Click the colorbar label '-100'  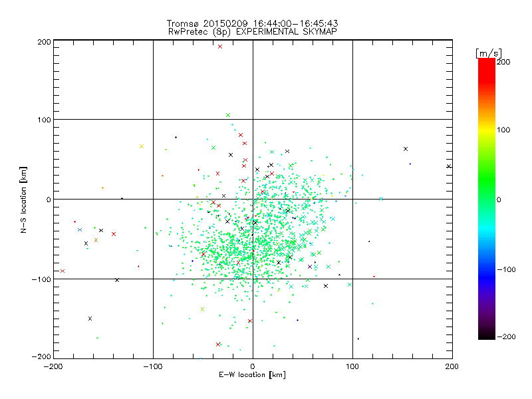506,269
